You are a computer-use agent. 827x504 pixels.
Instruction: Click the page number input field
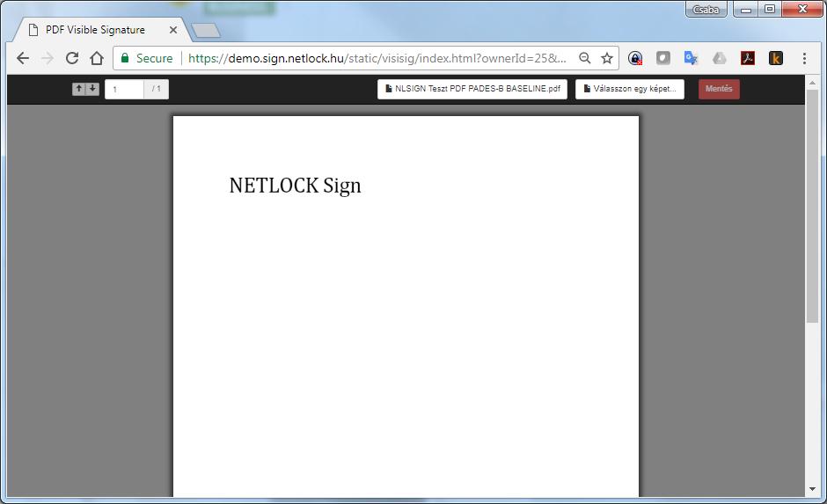[x=124, y=89]
